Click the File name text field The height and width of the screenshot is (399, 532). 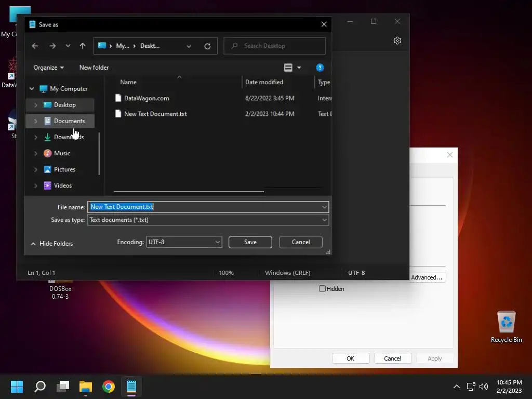204,207
